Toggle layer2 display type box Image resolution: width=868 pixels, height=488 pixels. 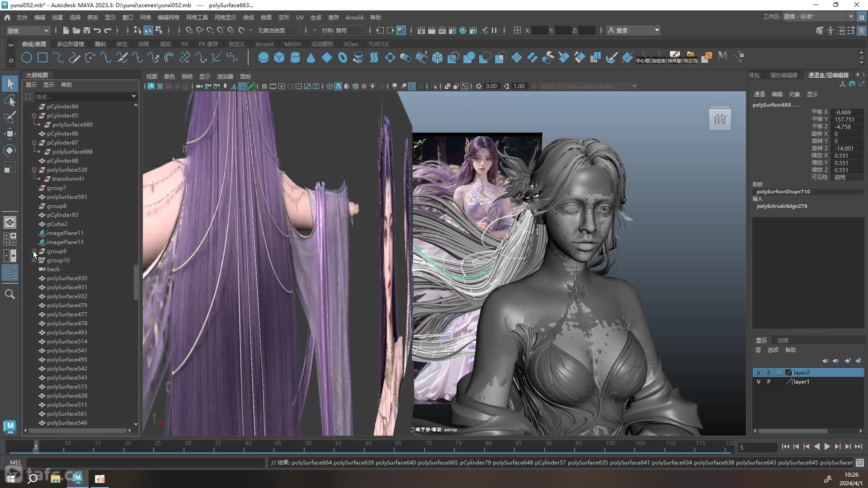pyautogui.click(x=779, y=373)
